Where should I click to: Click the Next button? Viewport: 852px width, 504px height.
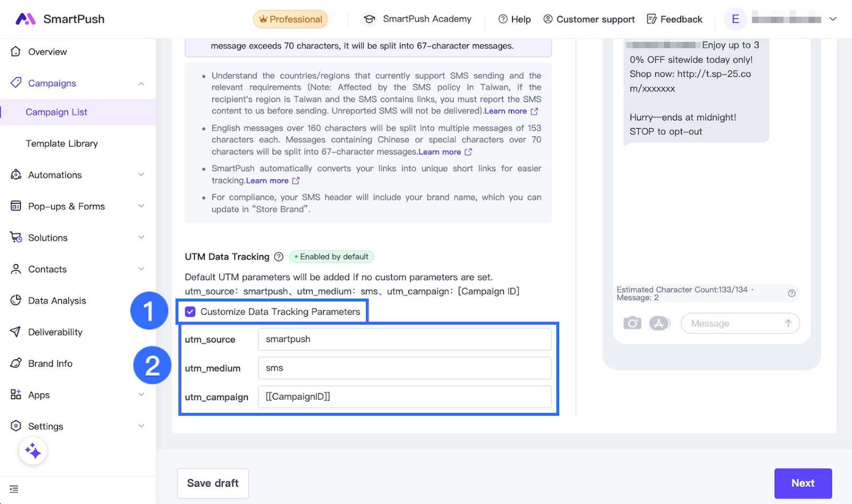click(802, 483)
